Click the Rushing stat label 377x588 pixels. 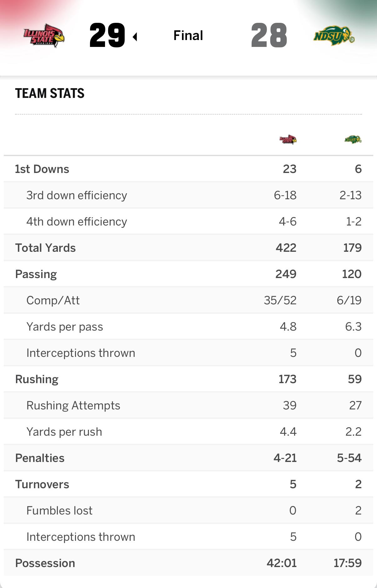pyautogui.click(x=37, y=379)
